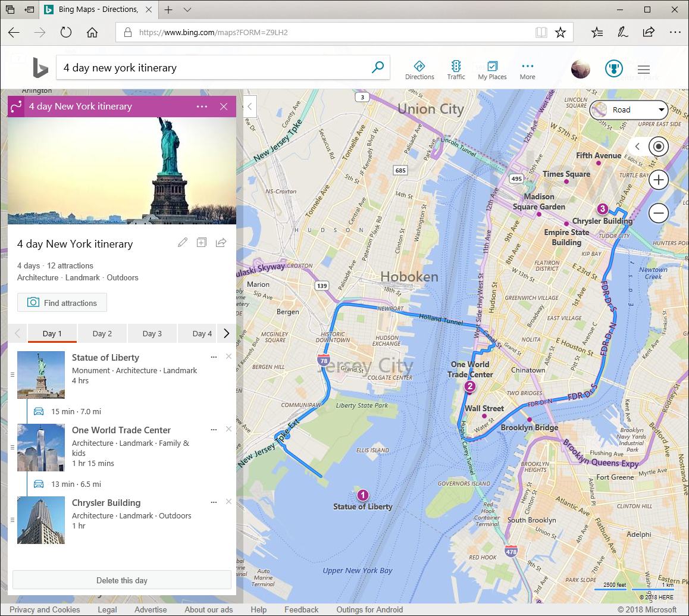Open the Bing logo home

[40, 68]
